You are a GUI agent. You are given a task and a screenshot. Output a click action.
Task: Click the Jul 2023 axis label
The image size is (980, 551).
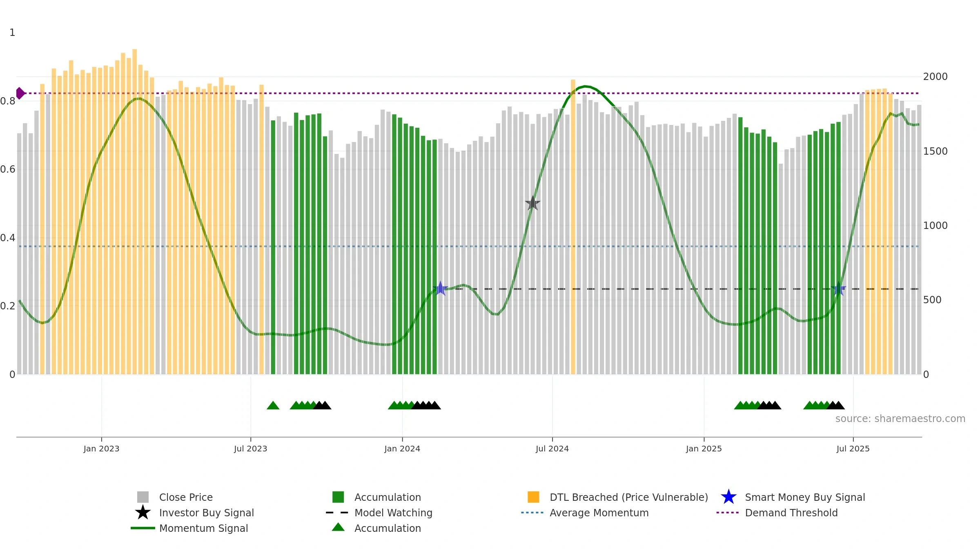pos(251,449)
